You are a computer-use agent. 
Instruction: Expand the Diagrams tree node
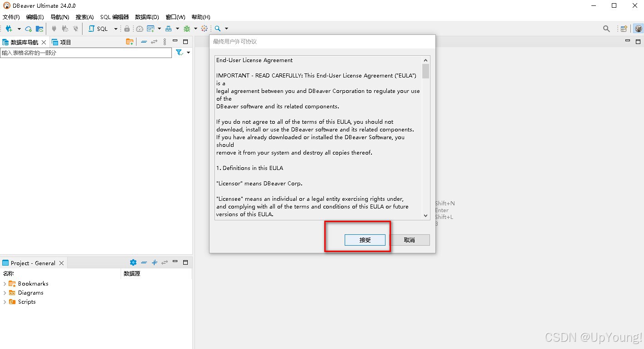coord(5,293)
